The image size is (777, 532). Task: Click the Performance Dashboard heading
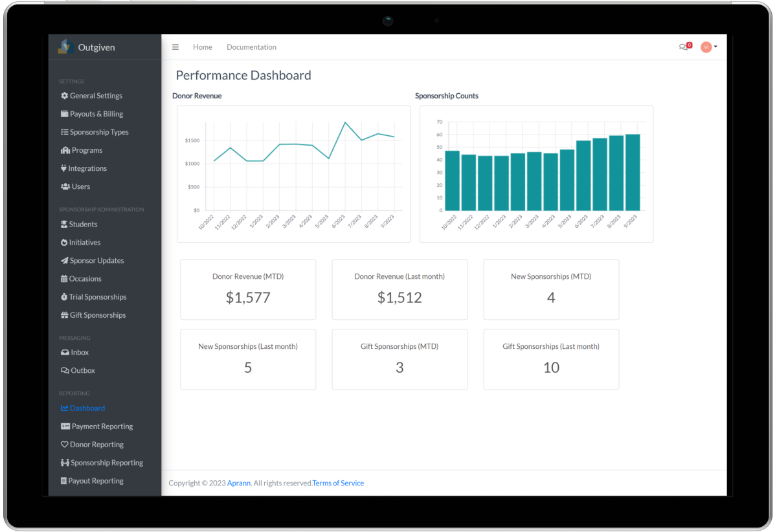(243, 75)
